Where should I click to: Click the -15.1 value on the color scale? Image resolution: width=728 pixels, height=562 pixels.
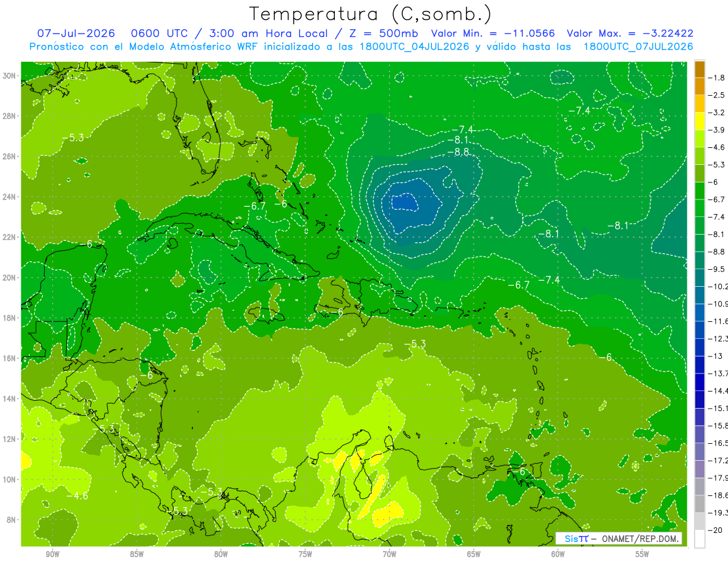(x=718, y=408)
